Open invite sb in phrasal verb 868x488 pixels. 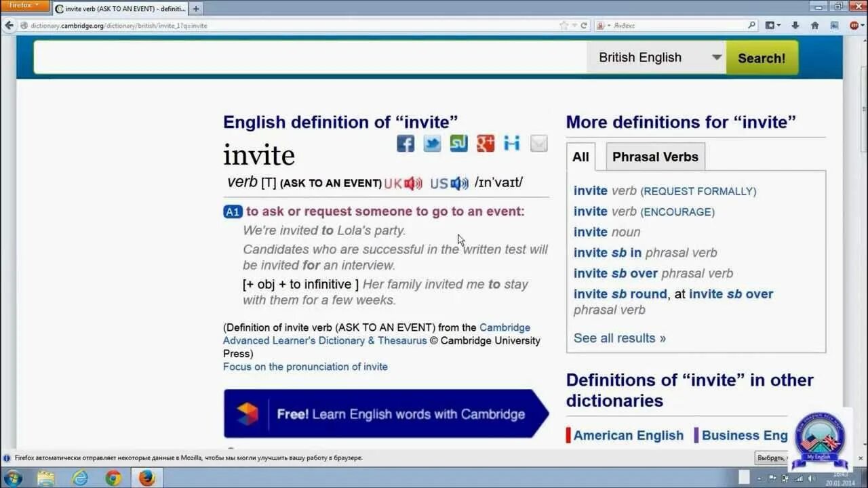[x=646, y=253]
